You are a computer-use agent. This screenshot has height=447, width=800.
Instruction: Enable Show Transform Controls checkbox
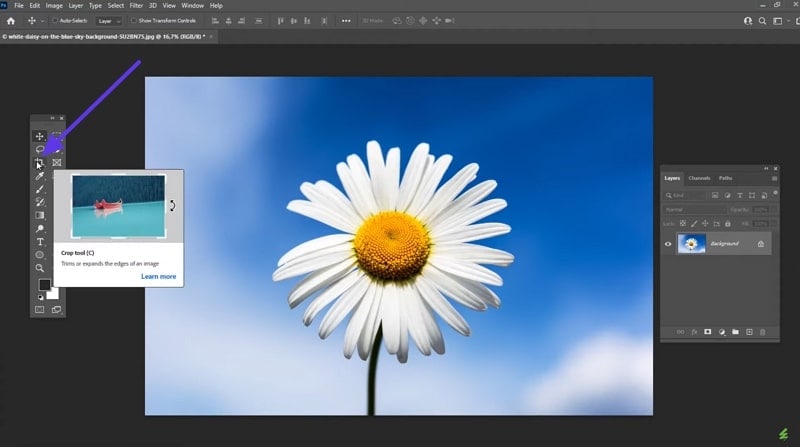point(134,21)
